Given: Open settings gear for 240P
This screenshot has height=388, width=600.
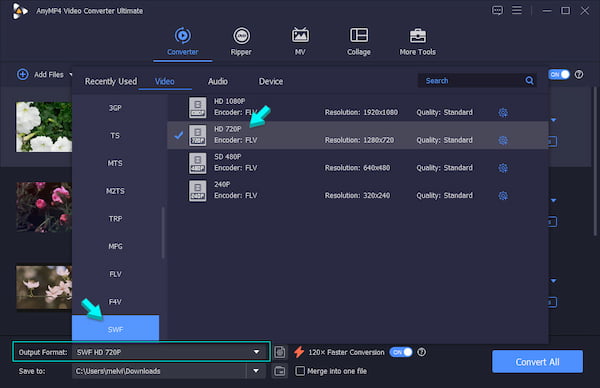Looking at the screenshot, I should pos(503,196).
